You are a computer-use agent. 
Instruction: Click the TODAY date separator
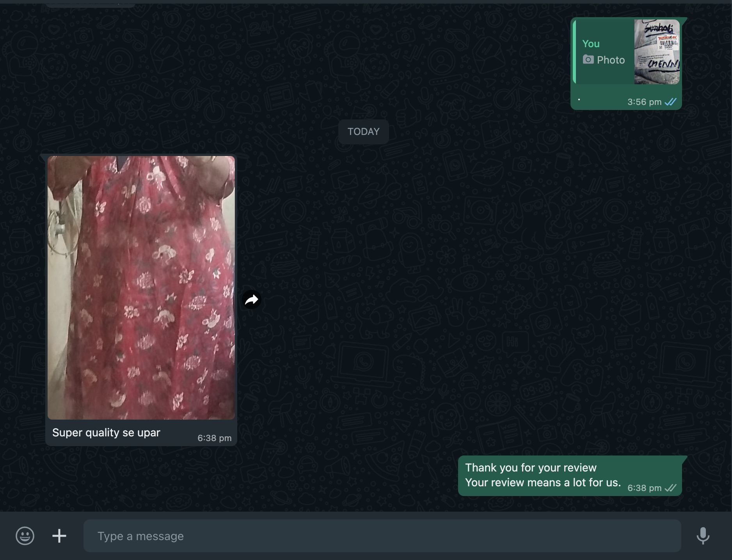click(x=363, y=132)
